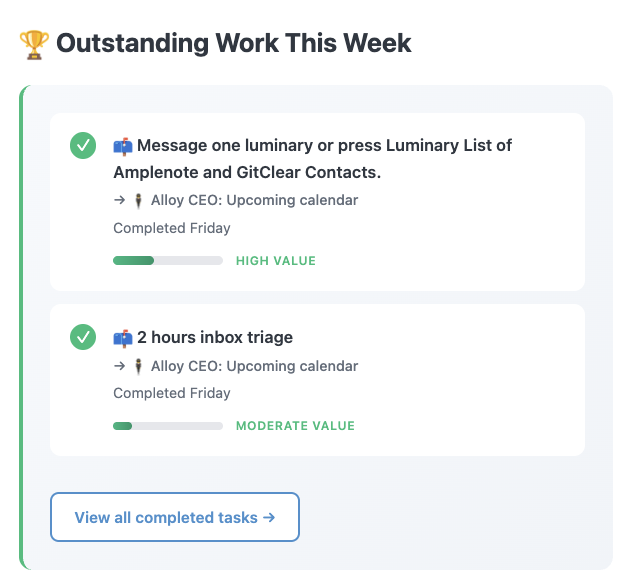Click the arrow icon below the luminary message title
625x583 pixels.
120,200
